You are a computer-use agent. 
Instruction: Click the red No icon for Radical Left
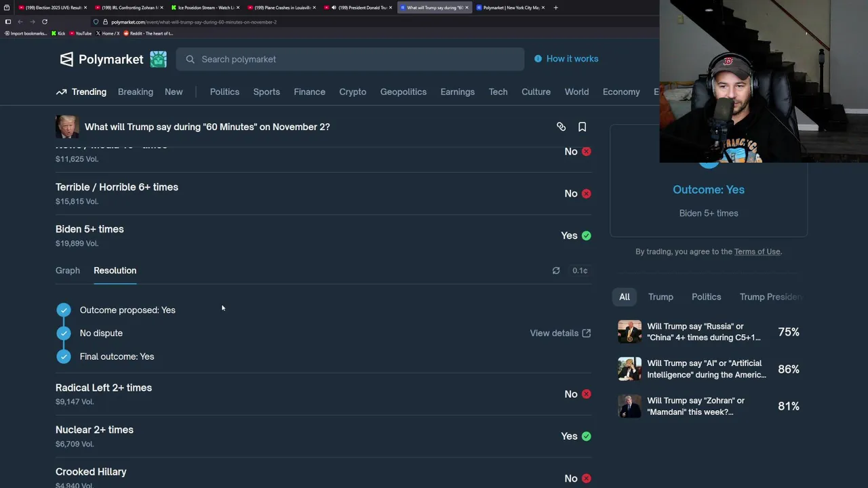[x=587, y=394]
